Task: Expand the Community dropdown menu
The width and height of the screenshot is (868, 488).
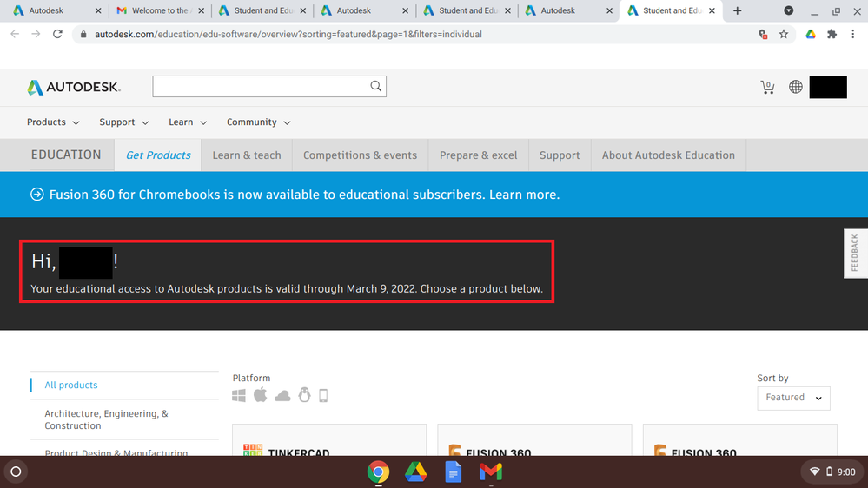Action: click(x=259, y=122)
